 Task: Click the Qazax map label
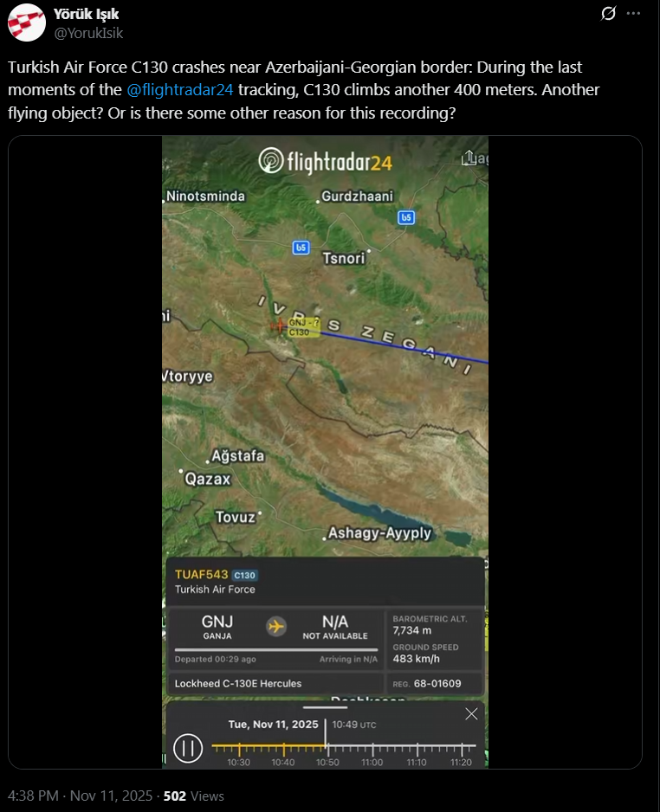pos(208,479)
